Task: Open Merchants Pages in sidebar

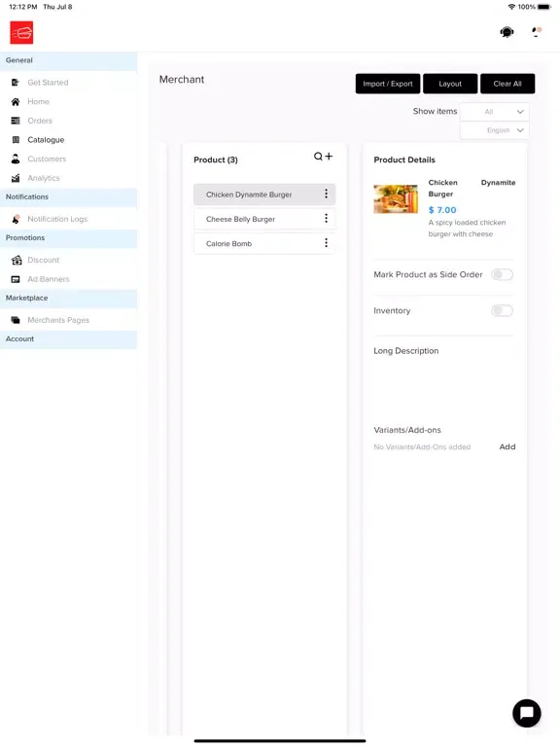Action: [58, 320]
